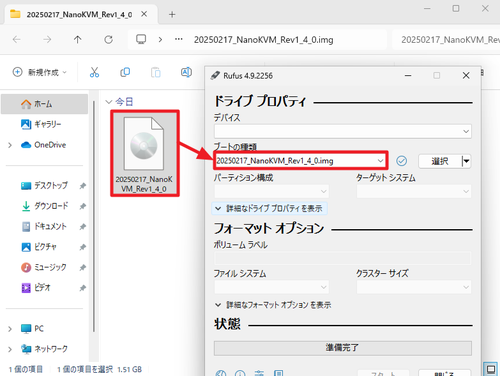Screen dimensions: 500x376
Task: Click the pin icon beside ドキュメント
Action: (82, 227)
